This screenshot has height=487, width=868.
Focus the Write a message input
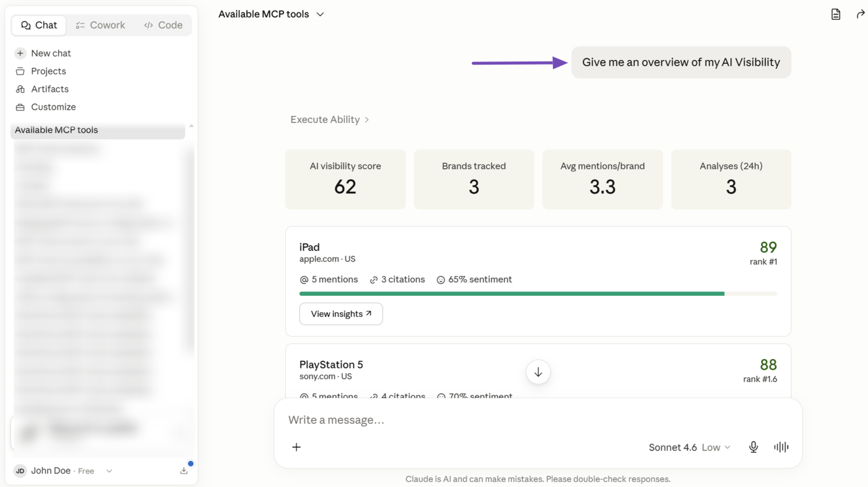(x=538, y=420)
